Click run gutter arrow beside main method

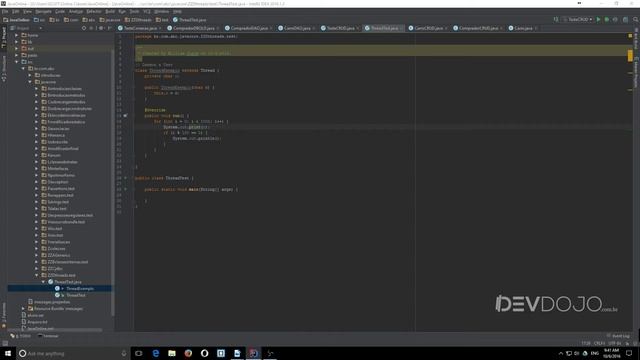tap(125, 189)
